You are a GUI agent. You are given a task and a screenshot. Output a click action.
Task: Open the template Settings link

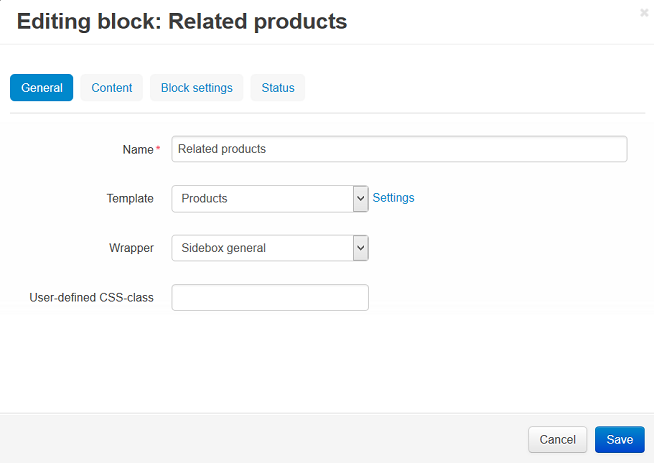point(393,198)
